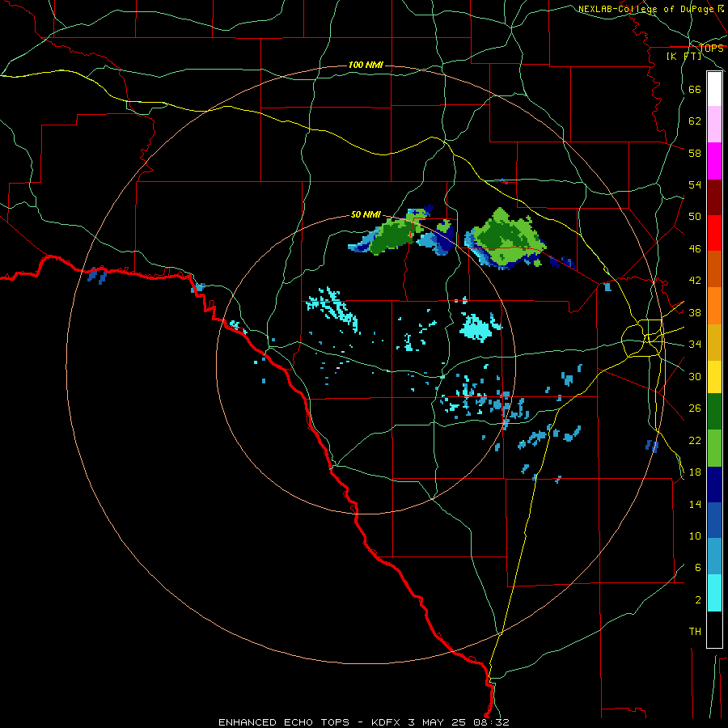
Task: Click the Enhanced Echo Tops KDFX timestamp caption
Action: click(x=364, y=722)
